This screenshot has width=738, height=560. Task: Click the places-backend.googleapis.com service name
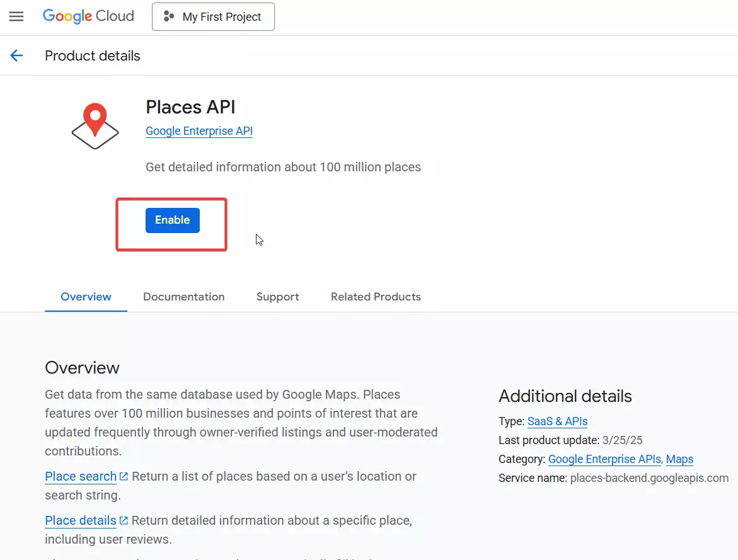pyautogui.click(x=649, y=478)
